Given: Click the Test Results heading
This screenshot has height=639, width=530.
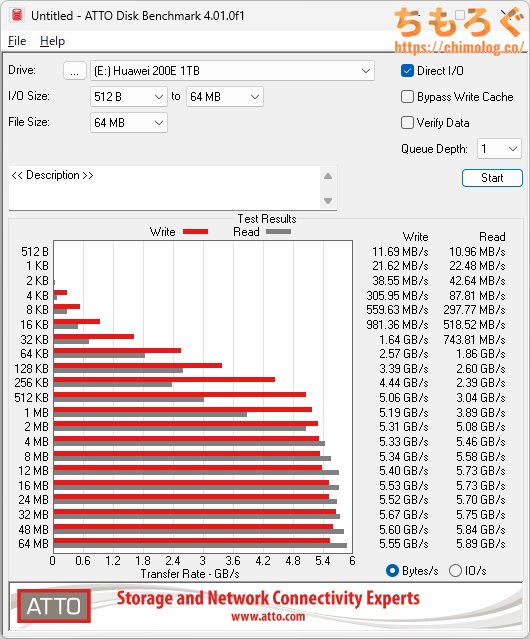Looking at the screenshot, I should (267, 219).
